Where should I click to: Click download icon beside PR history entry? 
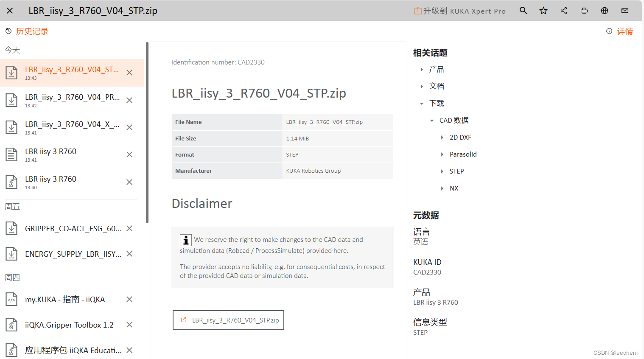[x=11, y=100]
